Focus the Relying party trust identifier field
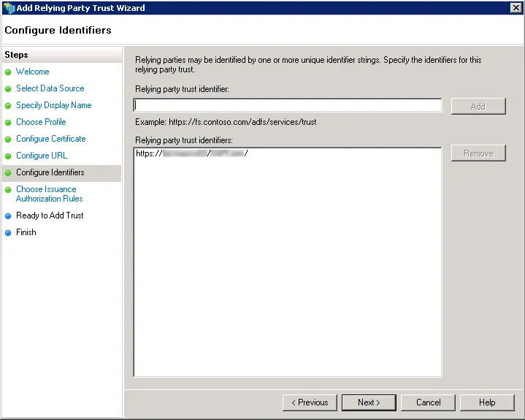The image size is (525, 420). point(288,105)
